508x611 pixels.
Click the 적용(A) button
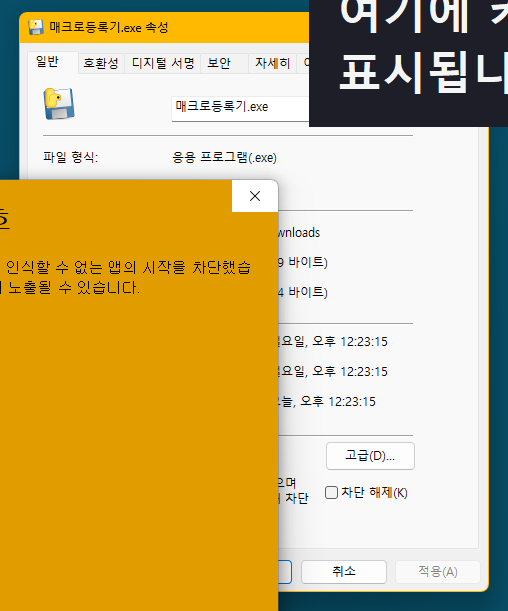pyautogui.click(x=437, y=572)
